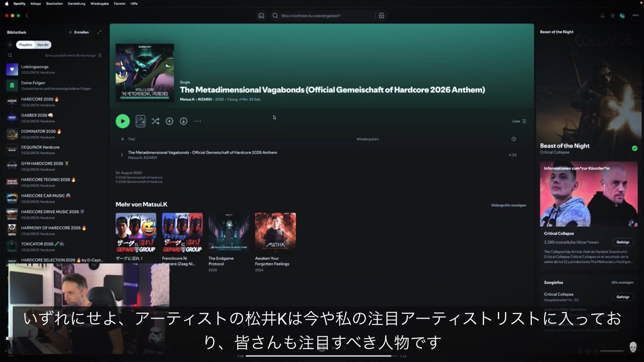644x362 pixels.
Task: Open the Erstellen create menu
Action: pyautogui.click(x=79, y=32)
